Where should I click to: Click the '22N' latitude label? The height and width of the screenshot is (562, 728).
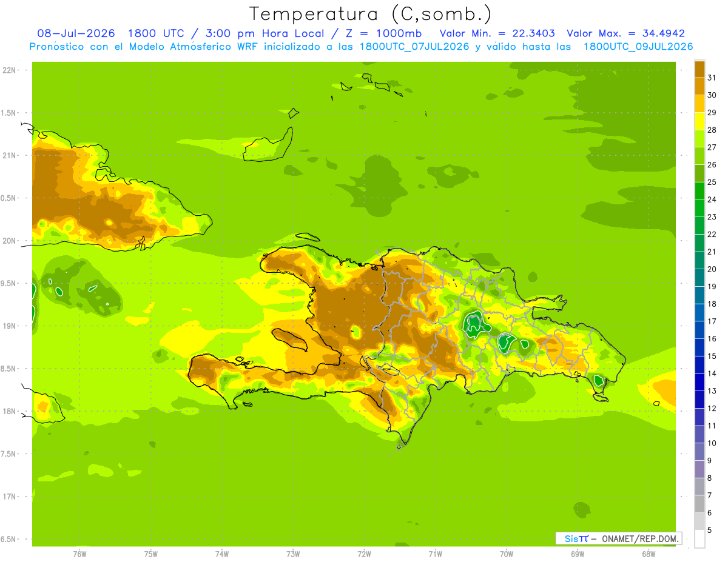tap(9, 70)
